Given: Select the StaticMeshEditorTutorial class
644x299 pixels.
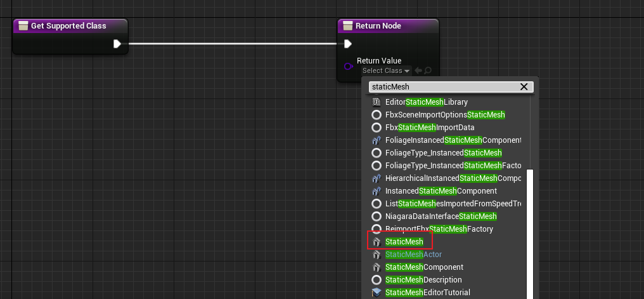Looking at the screenshot, I should pos(428,293).
